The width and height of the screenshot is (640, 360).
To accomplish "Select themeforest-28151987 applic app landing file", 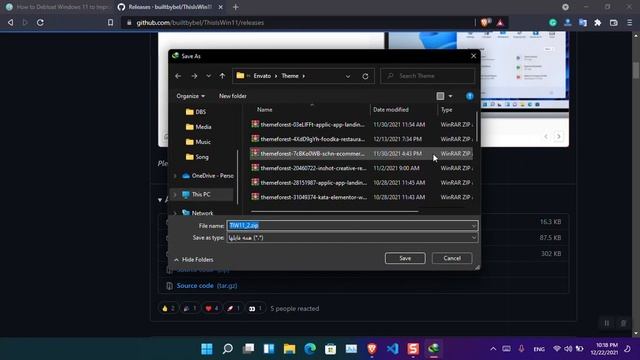I will (361, 183).
